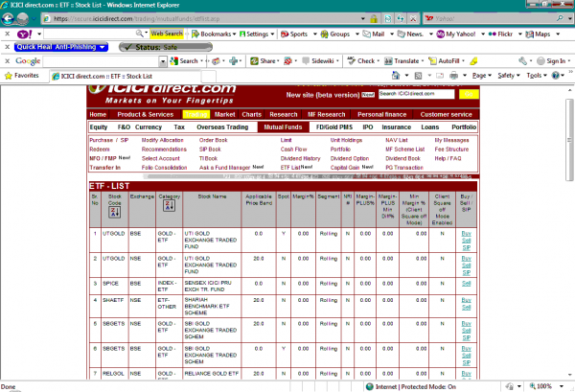This screenshot has width=575, height=392.
Task: Click the highlighter icon in Google toolbar
Action: coord(473,61)
